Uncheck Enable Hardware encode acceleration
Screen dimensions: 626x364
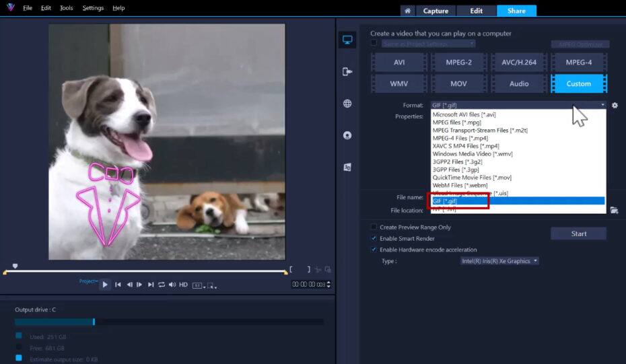(x=374, y=250)
